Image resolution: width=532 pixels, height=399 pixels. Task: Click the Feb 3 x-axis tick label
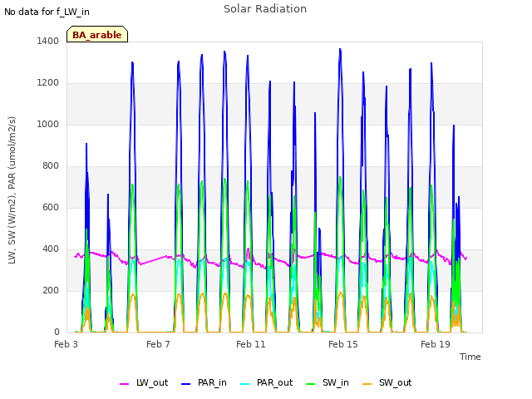(x=66, y=344)
